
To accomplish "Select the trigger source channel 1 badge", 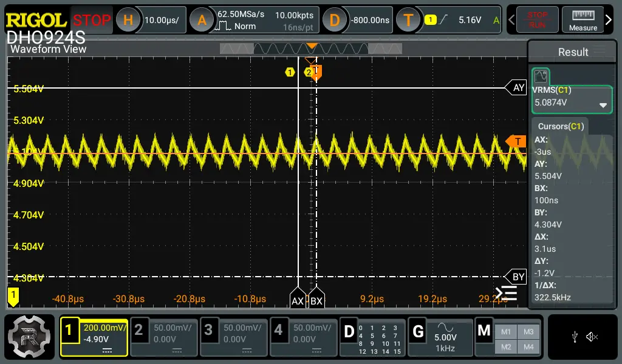I will click(431, 19).
